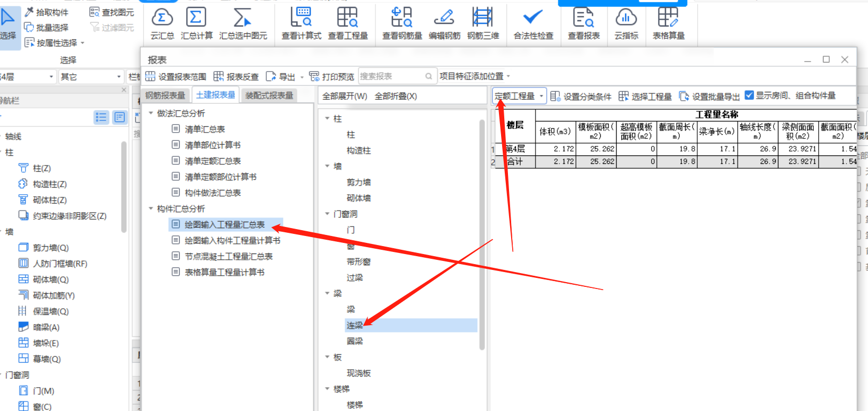Select 绘图输入构件工程量计算书 report
868x411 pixels.
[232, 240]
